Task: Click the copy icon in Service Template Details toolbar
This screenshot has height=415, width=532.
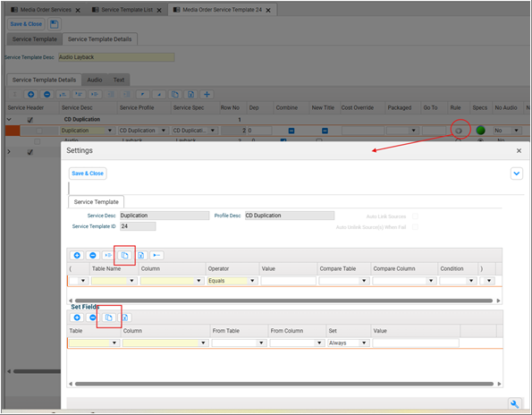Action: [175, 94]
